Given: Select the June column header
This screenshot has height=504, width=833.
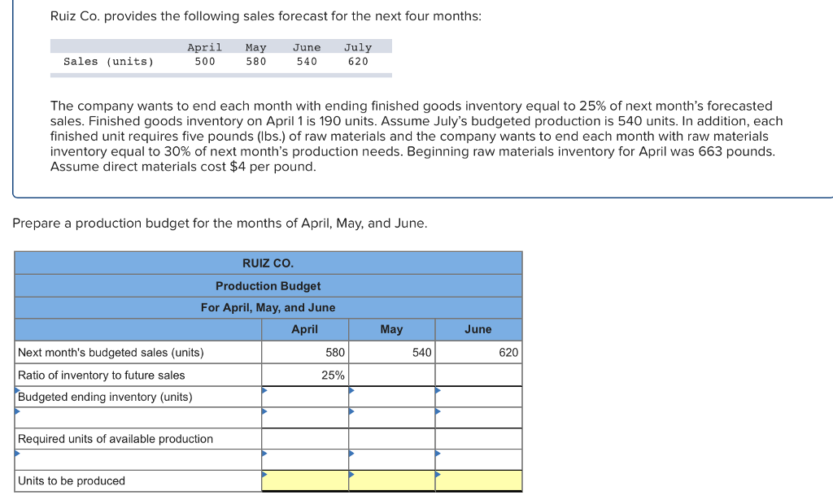Looking at the screenshot, I should pos(478,328).
